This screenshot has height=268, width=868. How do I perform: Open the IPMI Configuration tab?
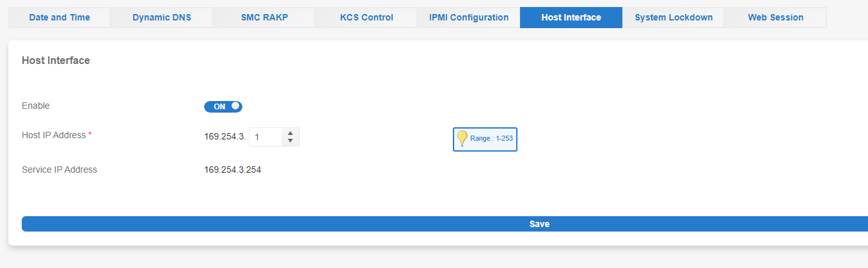click(469, 17)
